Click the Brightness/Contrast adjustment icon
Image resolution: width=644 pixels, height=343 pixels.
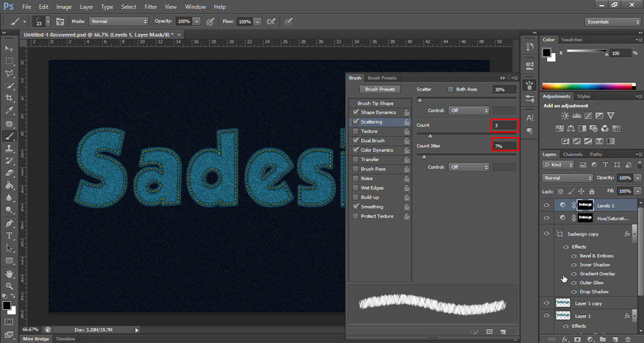click(565, 116)
